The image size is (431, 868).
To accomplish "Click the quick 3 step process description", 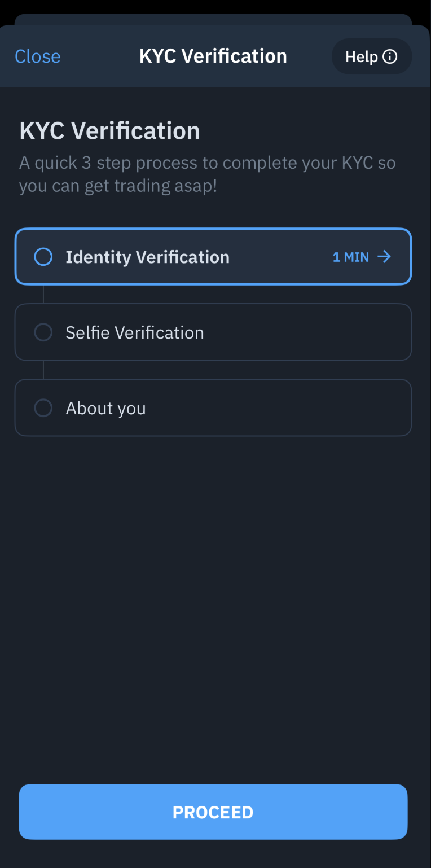I will (x=207, y=174).
